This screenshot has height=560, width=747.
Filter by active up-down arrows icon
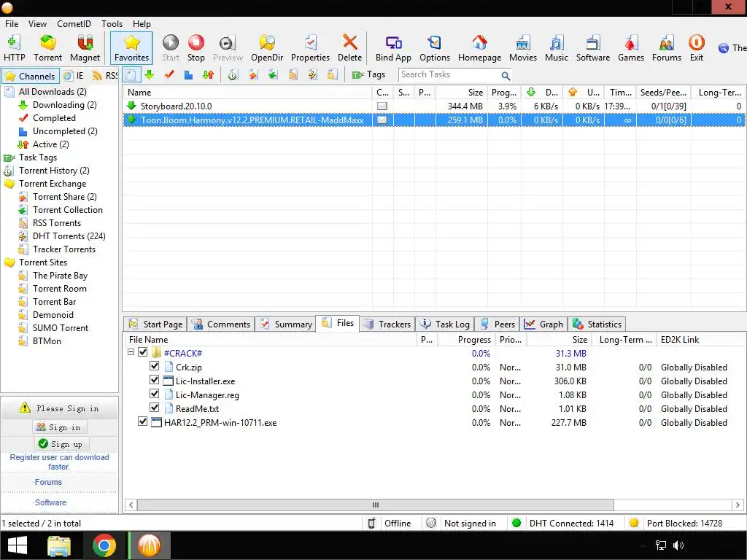click(x=208, y=75)
